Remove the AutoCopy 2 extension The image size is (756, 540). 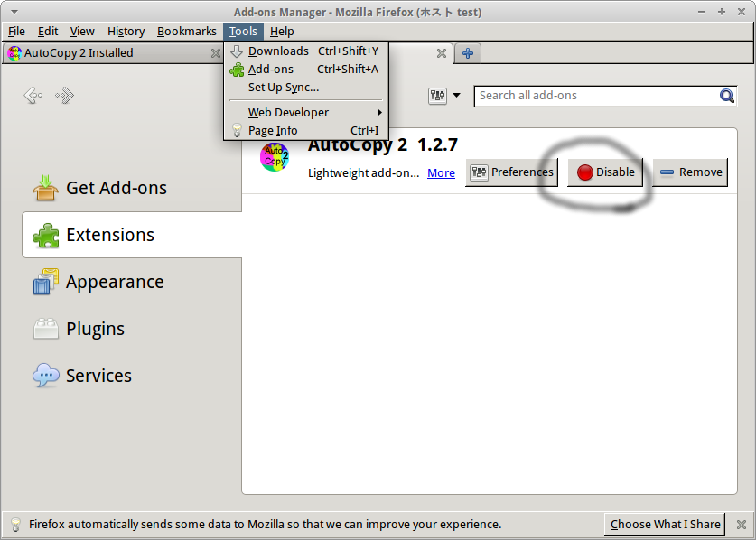[x=690, y=172]
